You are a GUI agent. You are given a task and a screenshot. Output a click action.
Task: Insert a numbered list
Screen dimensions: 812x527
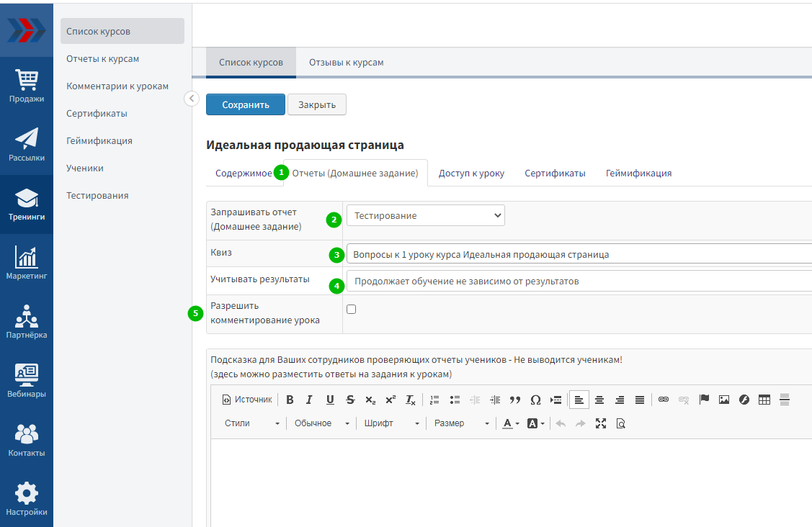coord(434,400)
